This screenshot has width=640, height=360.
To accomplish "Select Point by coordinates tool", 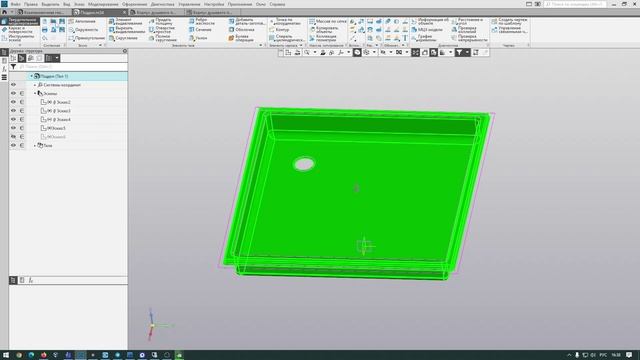I will coord(285,21).
